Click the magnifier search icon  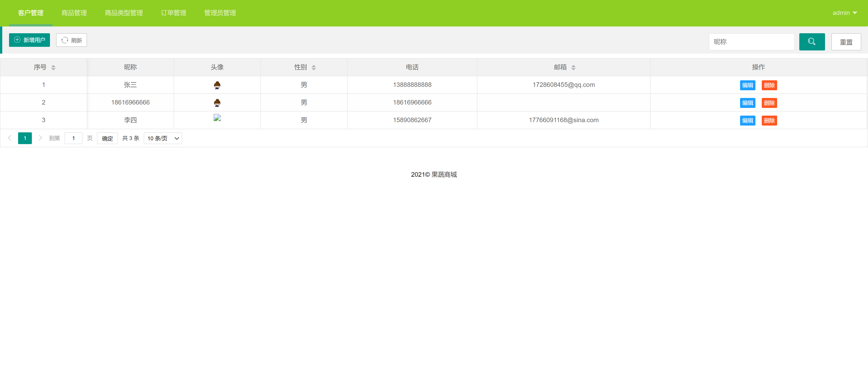(812, 41)
